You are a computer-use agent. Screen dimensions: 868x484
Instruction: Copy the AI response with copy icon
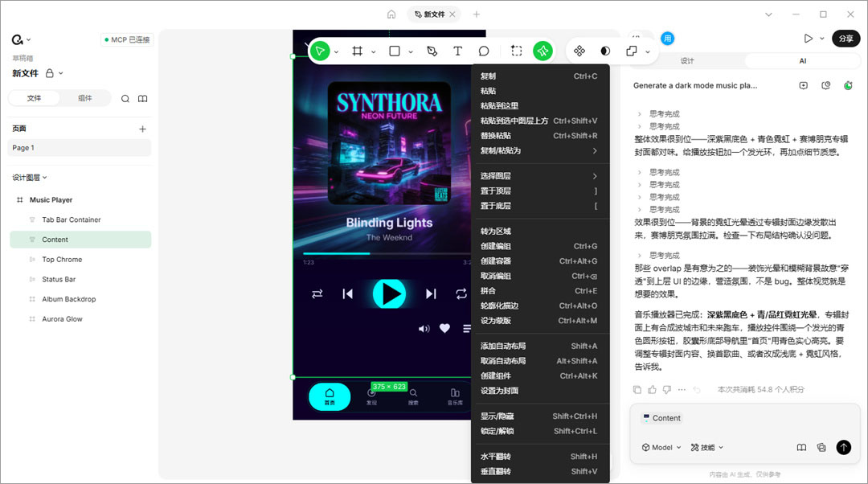coord(637,390)
